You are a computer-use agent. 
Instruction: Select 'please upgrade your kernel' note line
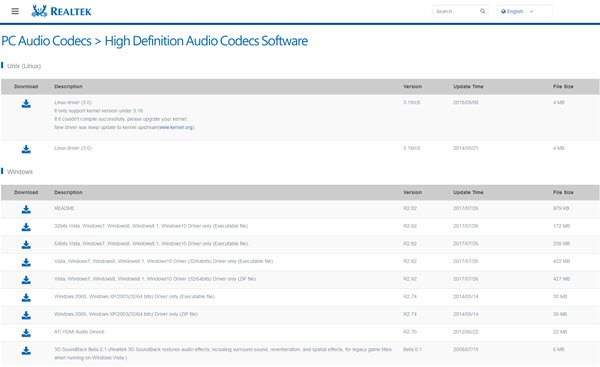tap(121, 119)
